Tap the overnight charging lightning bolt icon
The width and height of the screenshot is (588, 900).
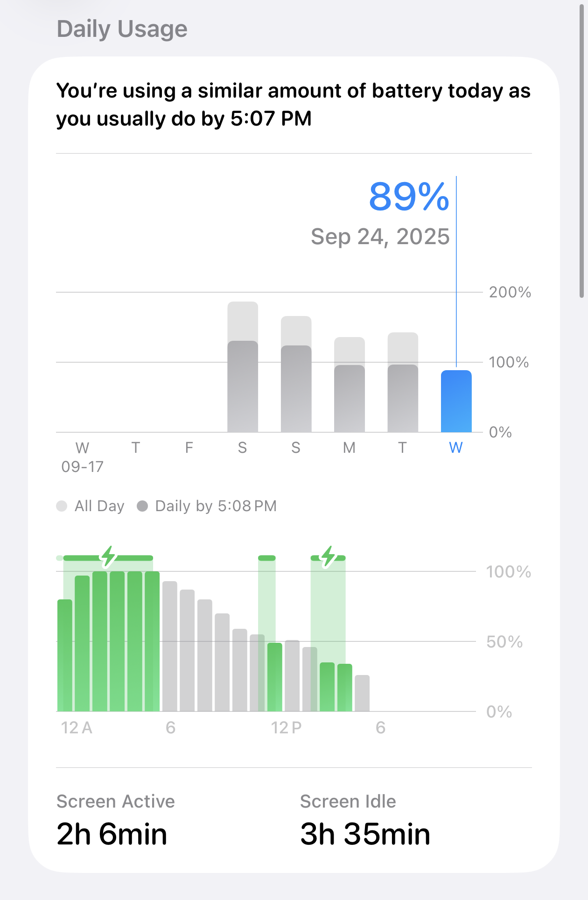click(x=109, y=556)
